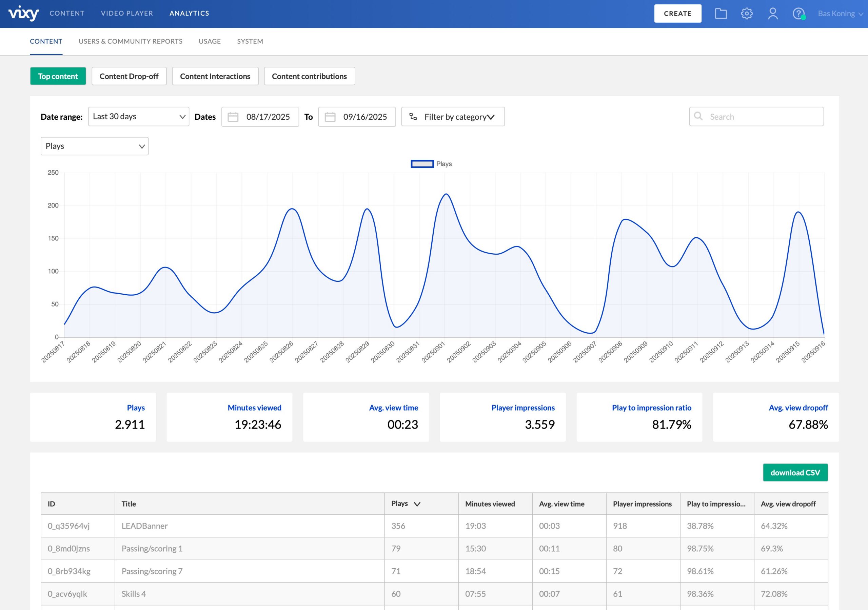Toggle the Plays series in the chart legend
Viewport: 868px width, 610px height.
(431, 164)
